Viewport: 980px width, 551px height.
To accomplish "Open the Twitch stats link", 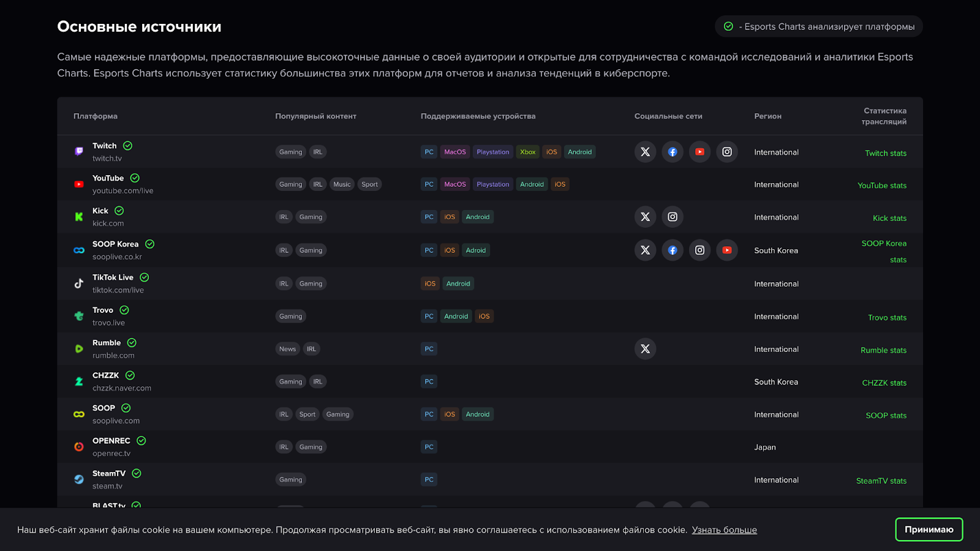I will tap(886, 153).
